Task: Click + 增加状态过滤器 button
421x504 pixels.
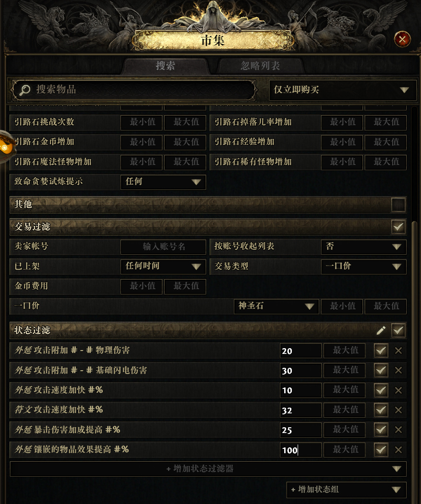Action: [x=208, y=469]
